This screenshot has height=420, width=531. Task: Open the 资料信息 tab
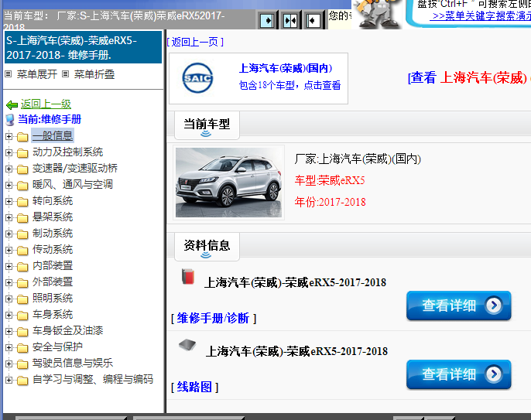pos(207,247)
